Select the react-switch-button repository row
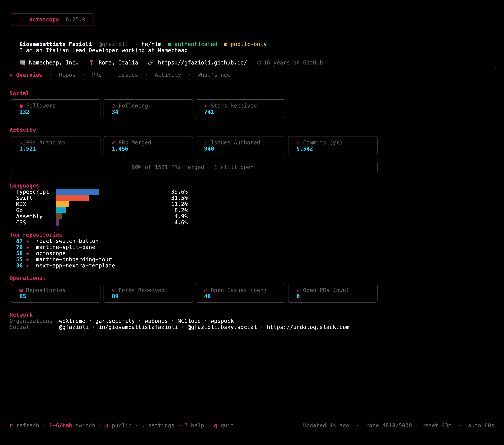504x445 pixels. [x=58, y=241]
